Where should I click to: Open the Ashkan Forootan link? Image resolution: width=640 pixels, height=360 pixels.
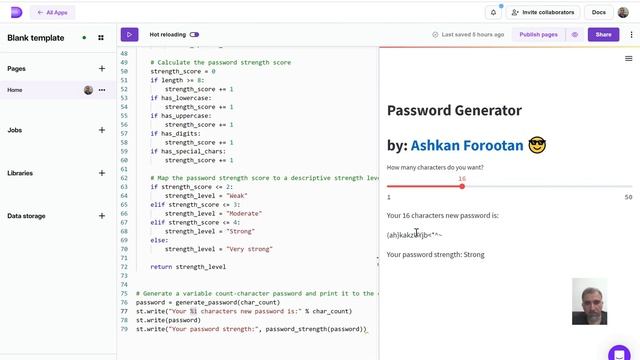point(467,145)
